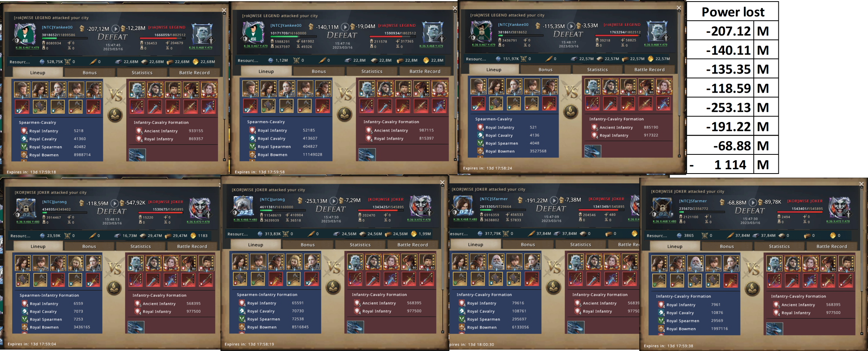The image size is (868, 351).
Task: Click the gold coin resource icon in the -115,35M report
Action: pyautogui.click(x=651, y=59)
